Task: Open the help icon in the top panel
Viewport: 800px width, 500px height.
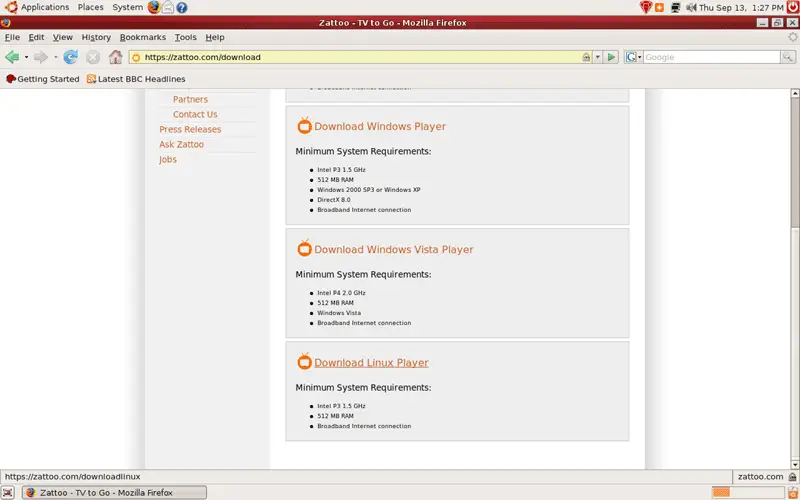Action: point(182,8)
